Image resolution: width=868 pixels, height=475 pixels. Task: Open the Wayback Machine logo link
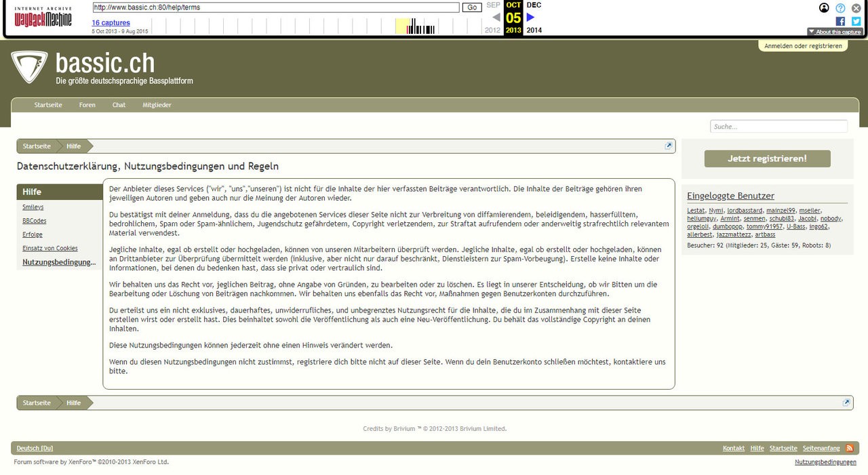point(43,18)
